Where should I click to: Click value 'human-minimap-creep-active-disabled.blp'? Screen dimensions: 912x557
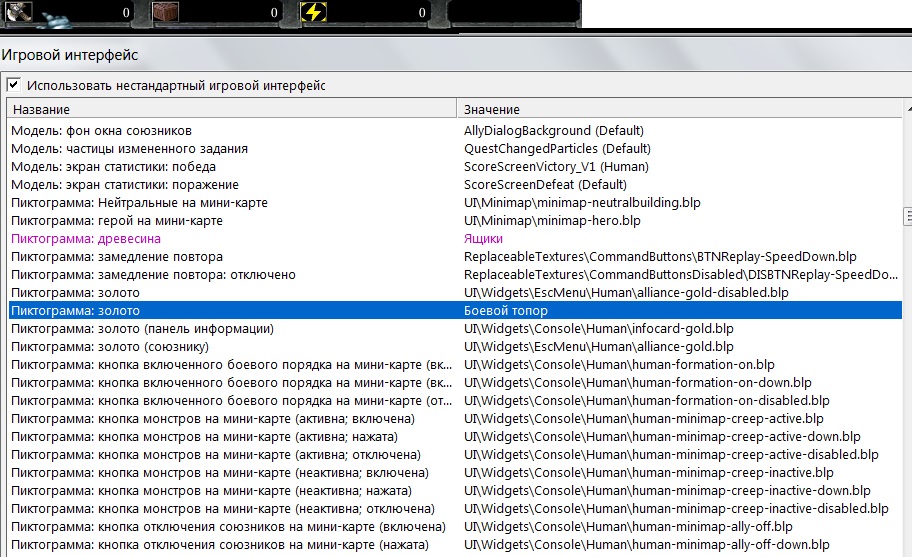(x=671, y=455)
